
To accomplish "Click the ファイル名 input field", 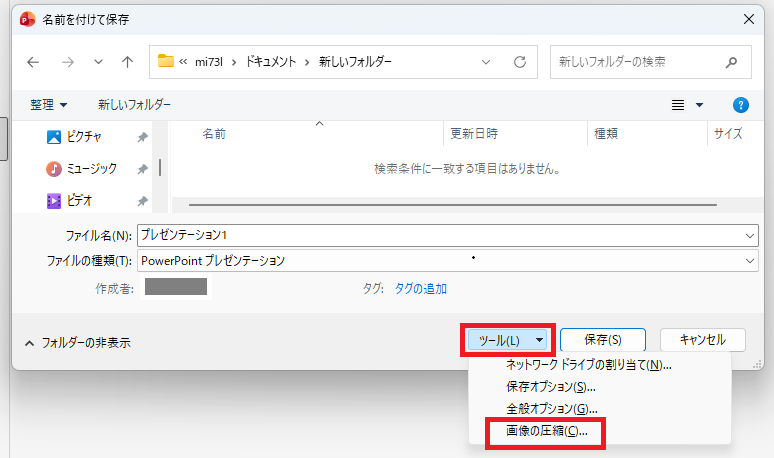I will [440, 235].
